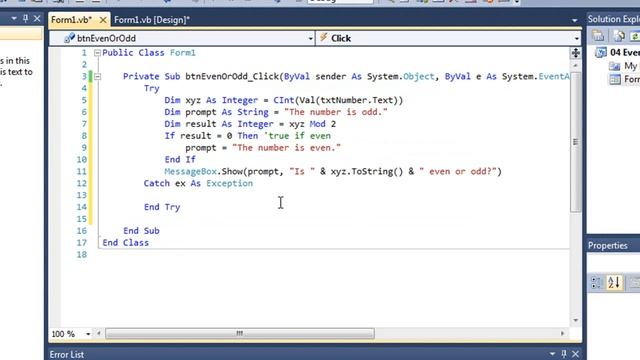This screenshot has height=360, width=640.
Task: Click the horizontal scrollbar thumb under the code
Action: 240,334
